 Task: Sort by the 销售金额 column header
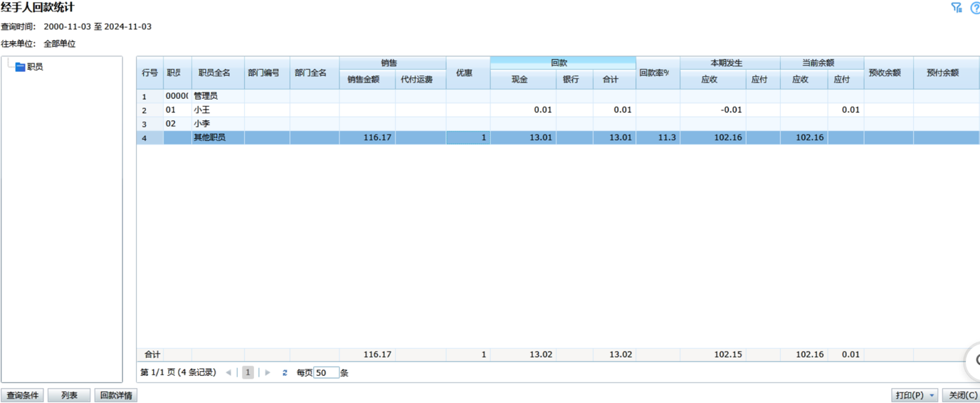(367, 80)
